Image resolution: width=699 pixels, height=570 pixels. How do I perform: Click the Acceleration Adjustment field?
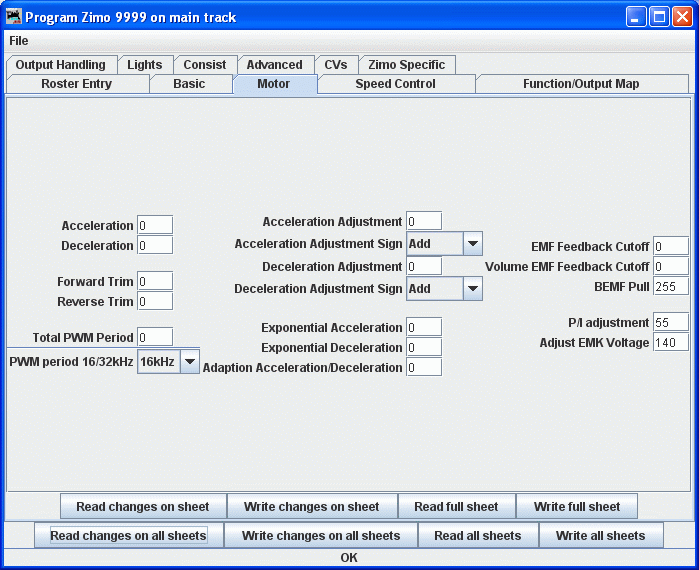[x=424, y=221]
